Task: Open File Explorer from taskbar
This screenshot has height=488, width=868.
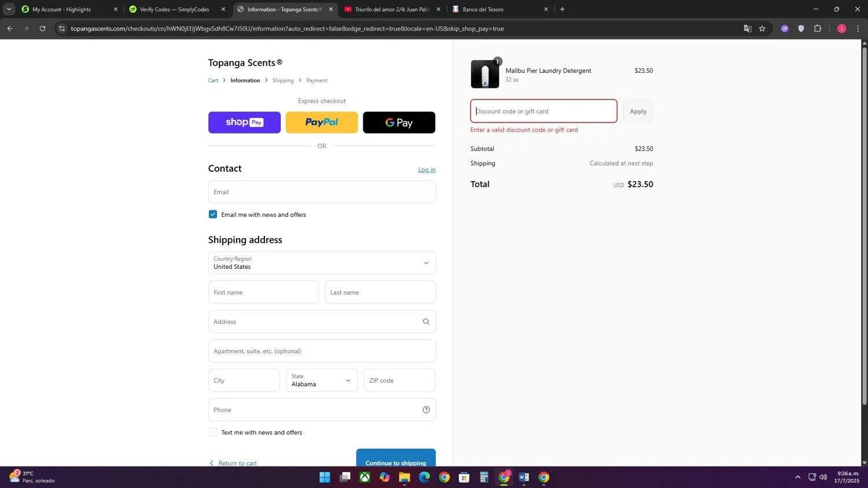Action: coord(404,477)
